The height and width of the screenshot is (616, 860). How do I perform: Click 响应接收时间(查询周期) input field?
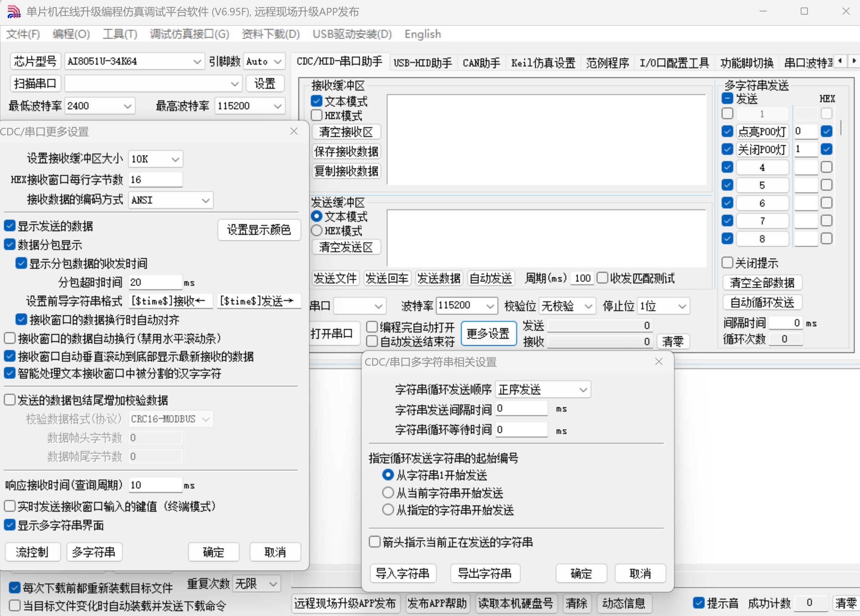point(155,485)
